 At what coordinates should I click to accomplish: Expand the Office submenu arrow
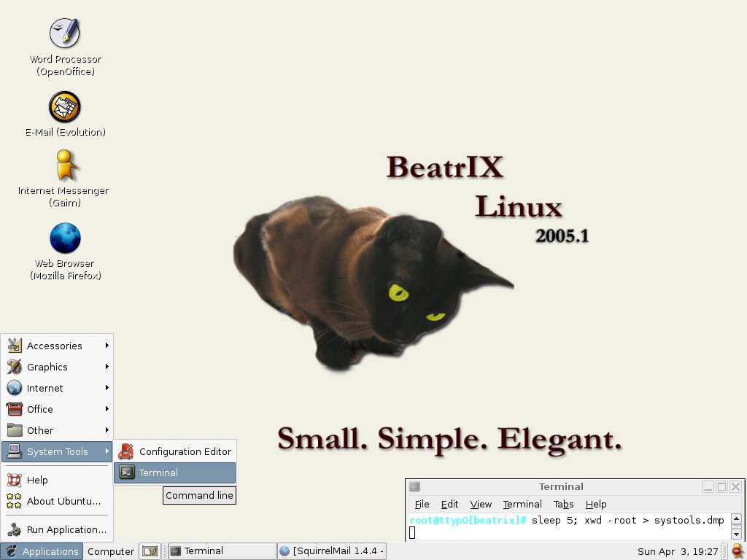(x=107, y=408)
